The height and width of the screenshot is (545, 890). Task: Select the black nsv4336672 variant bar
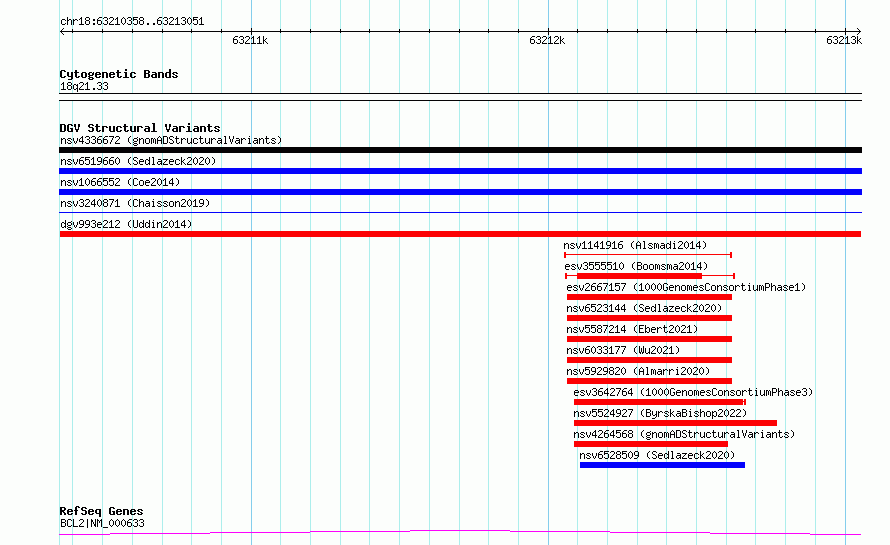coord(460,150)
